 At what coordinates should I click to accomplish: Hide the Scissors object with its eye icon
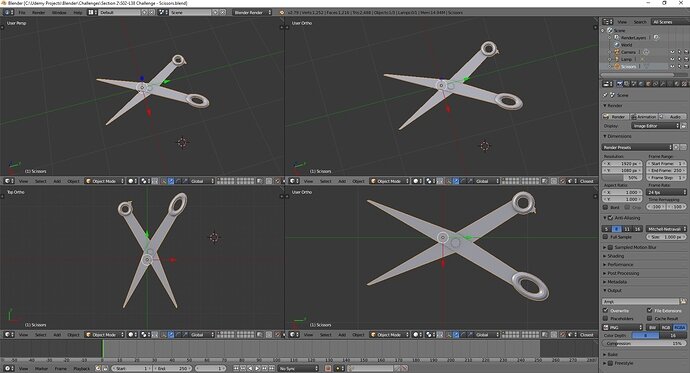point(672,66)
